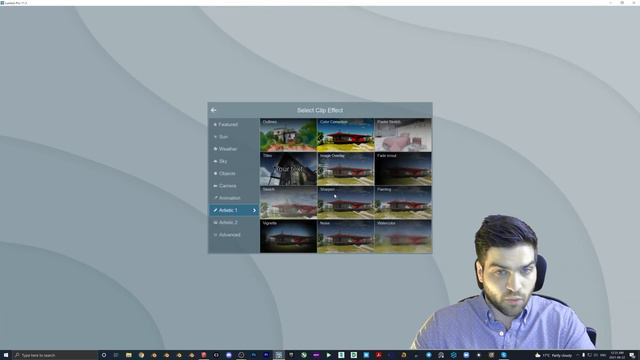Click the Weather category icon
The height and width of the screenshot is (360, 640).
215,149
